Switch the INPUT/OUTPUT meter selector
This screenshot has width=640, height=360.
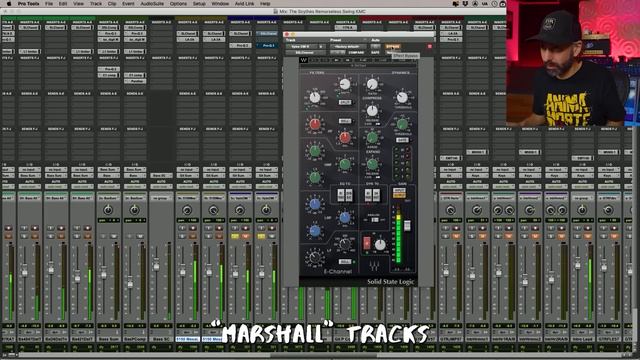pyautogui.click(x=399, y=193)
